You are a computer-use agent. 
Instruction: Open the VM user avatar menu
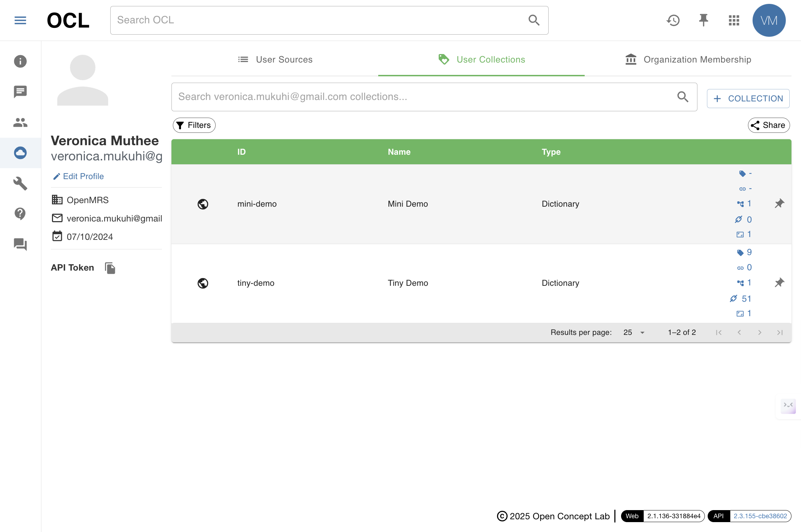pos(769,20)
